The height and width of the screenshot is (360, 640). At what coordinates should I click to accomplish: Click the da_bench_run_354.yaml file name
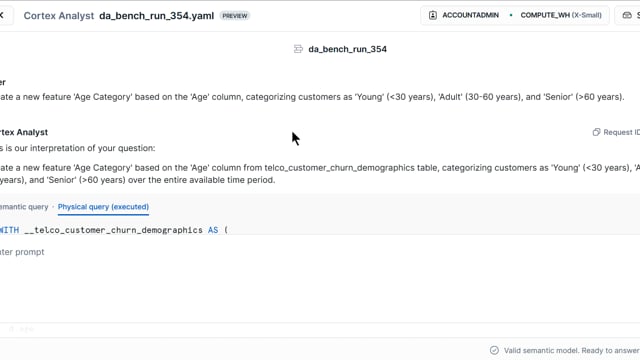tap(156, 16)
